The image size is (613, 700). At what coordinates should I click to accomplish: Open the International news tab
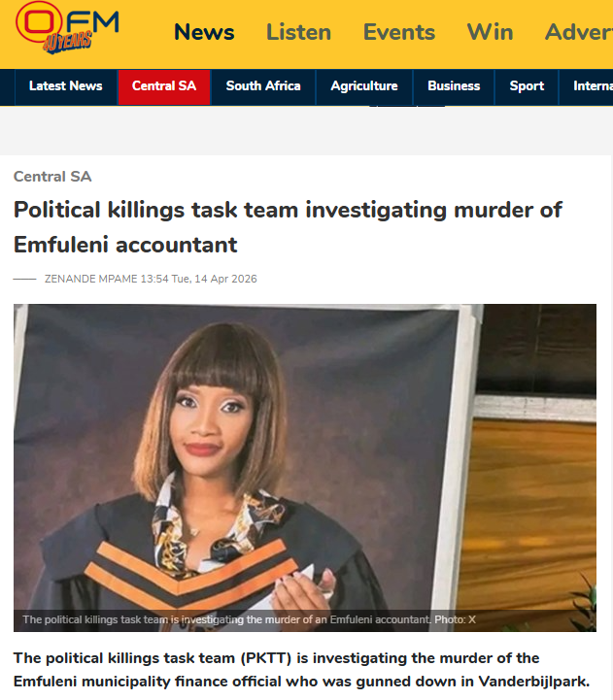587,86
